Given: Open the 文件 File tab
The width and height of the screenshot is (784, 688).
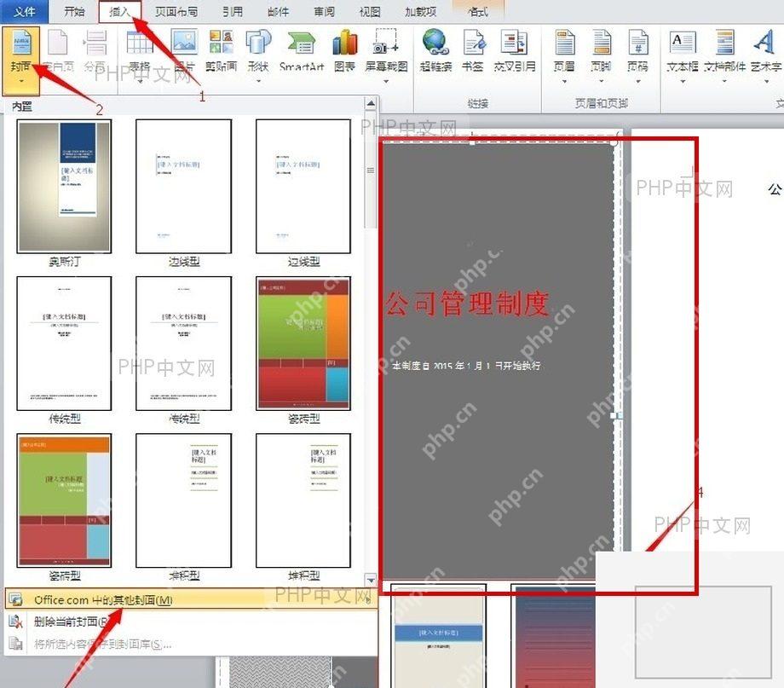Looking at the screenshot, I should (24, 11).
